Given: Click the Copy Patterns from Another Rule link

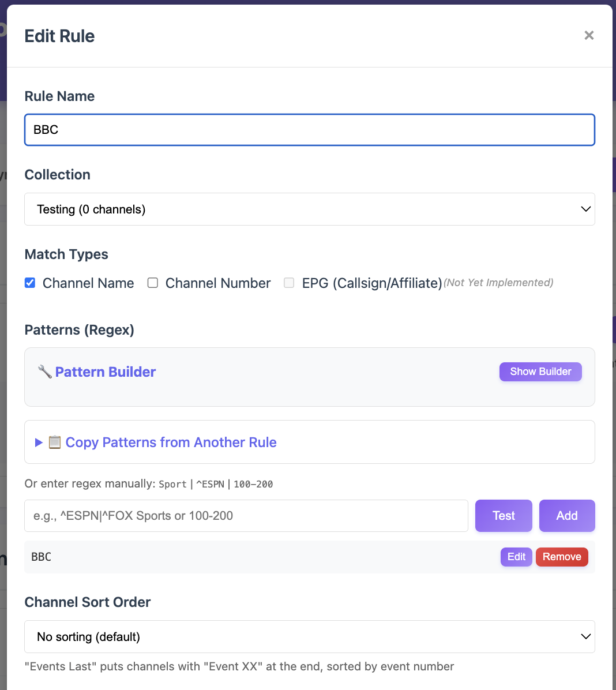Looking at the screenshot, I should click(x=171, y=442).
